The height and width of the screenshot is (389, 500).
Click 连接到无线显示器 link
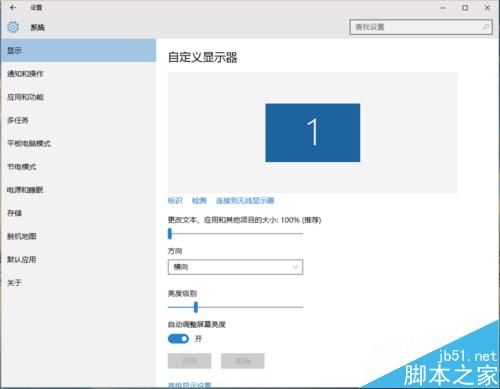(245, 200)
